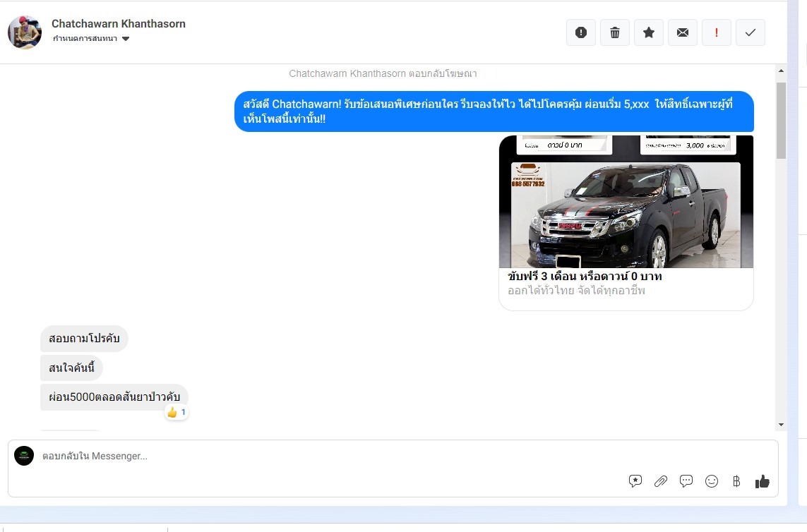Image resolution: width=807 pixels, height=532 pixels.
Task: Open quick replies chat bubble icon
Action: pos(686,481)
